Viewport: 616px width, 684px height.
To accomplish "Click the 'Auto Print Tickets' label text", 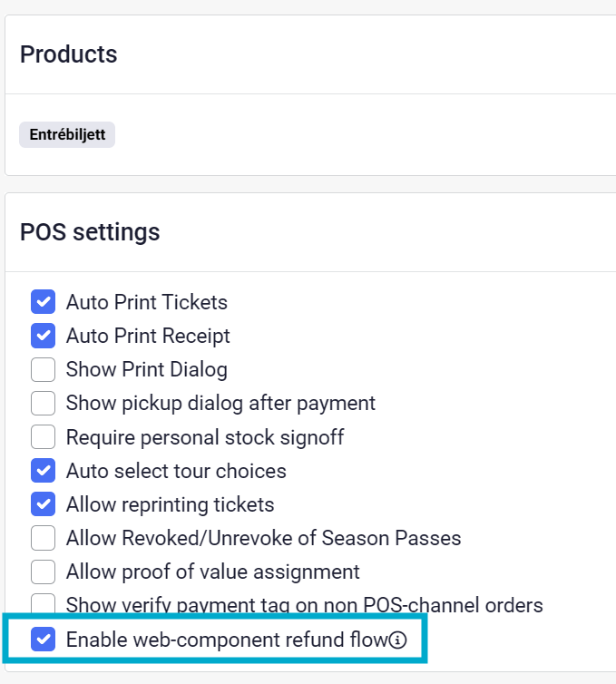I will click(147, 301).
